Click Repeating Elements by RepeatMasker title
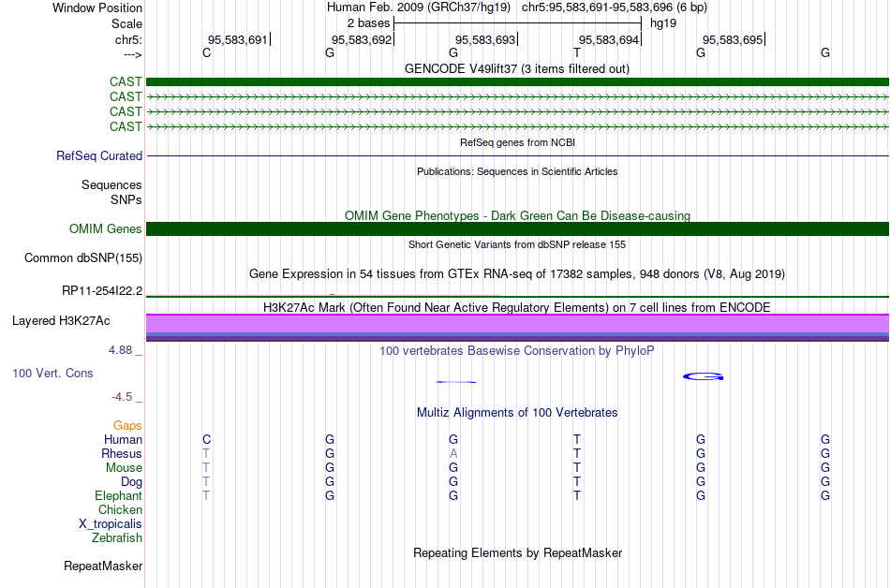 pos(517,552)
